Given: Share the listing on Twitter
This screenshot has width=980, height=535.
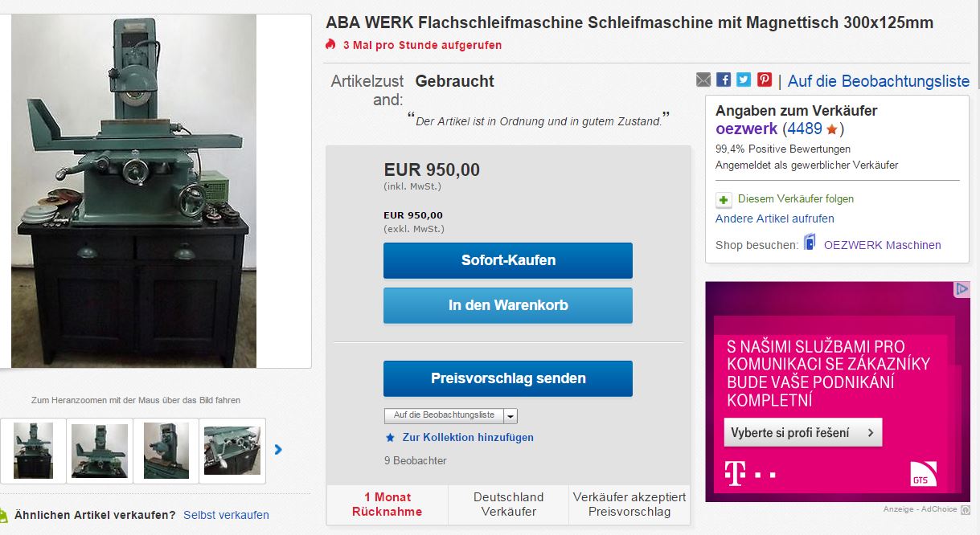Looking at the screenshot, I should 744,80.
